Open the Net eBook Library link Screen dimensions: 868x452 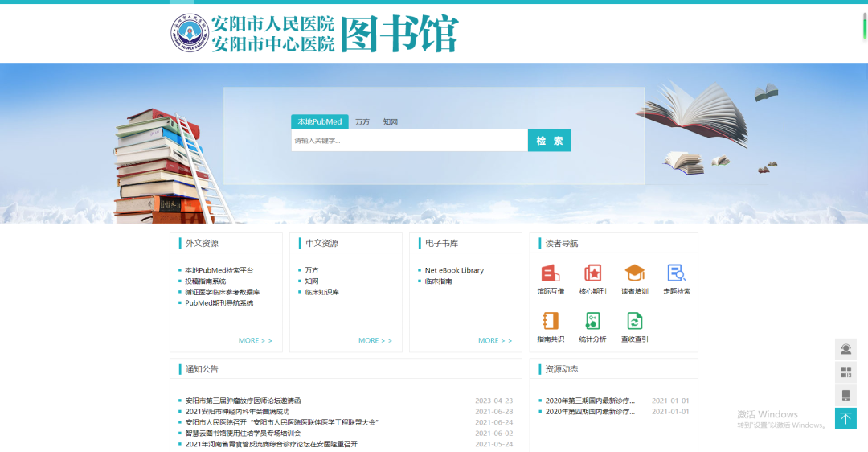tap(454, 271)
